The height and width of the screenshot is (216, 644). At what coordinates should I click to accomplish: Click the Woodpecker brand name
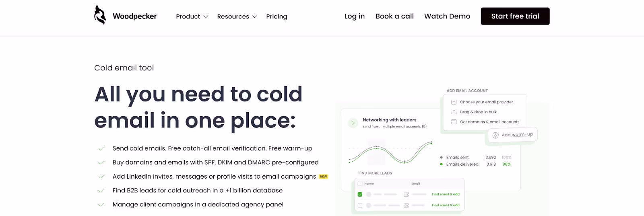tap(134, 16)
